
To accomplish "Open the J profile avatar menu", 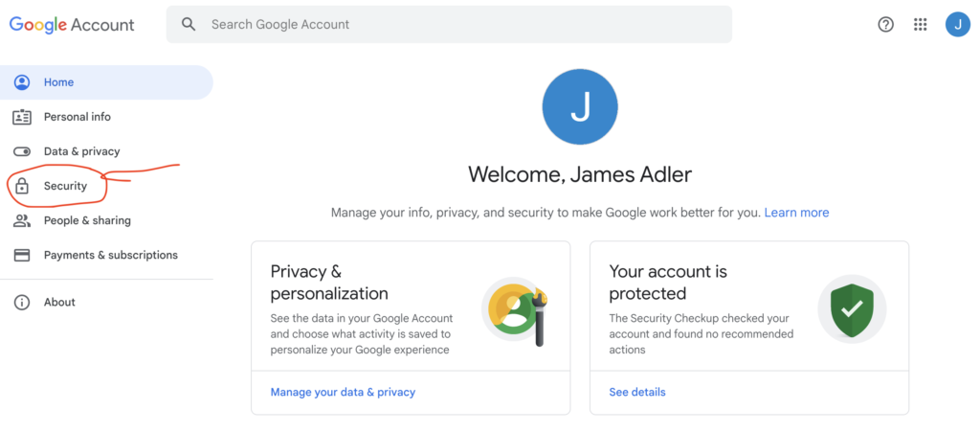I will (x=957, y=25).
